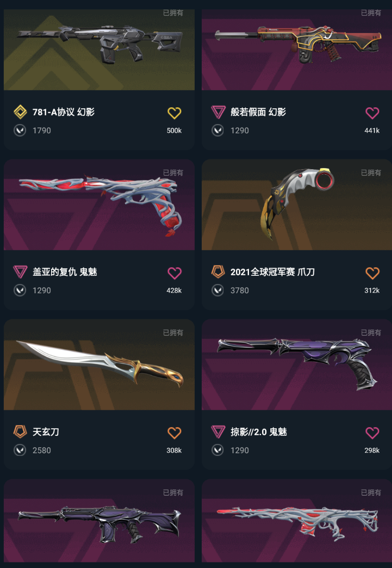Viewport: 392px width, 568px height.
Task: Click VP currency icon next to 3780
Action: [x=217, y=290]
